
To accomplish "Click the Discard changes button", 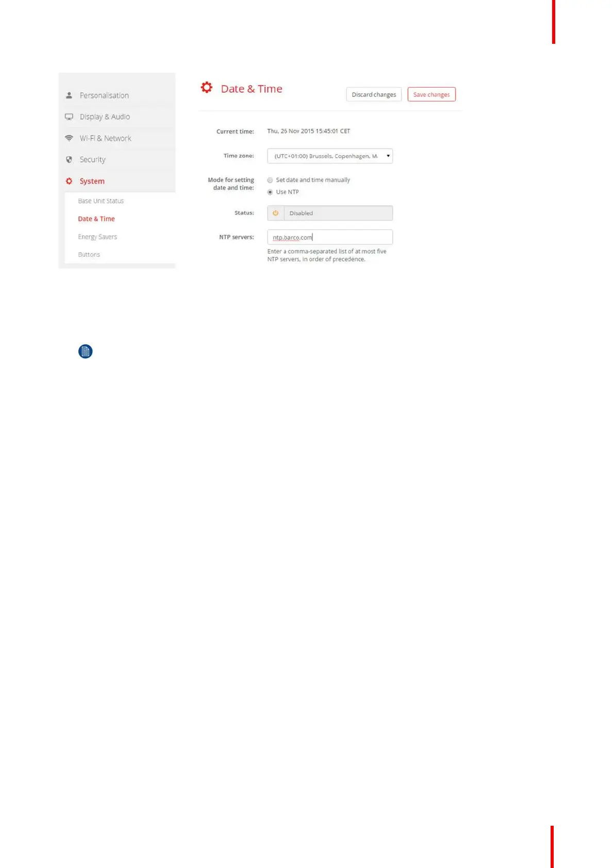I will (374, 95).
